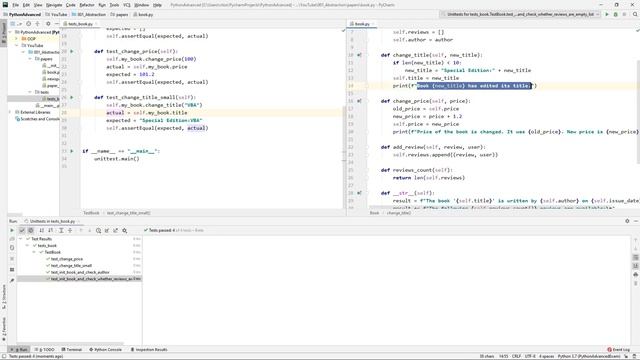
Task: Collapse the PythonAdvanced project root
Action: pyautogui.click(x=11, y=32)
